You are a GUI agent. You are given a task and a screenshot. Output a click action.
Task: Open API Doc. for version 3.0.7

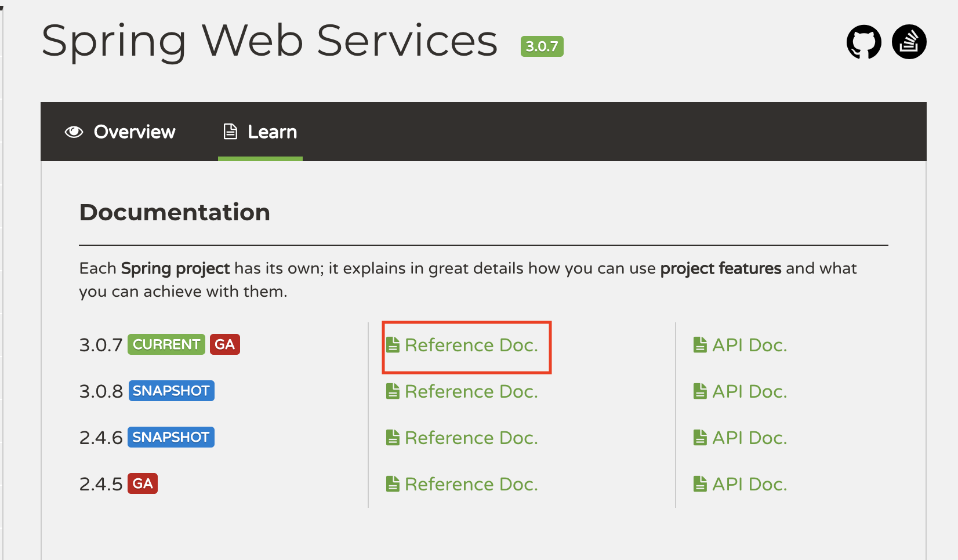click(x=741, y=345)
